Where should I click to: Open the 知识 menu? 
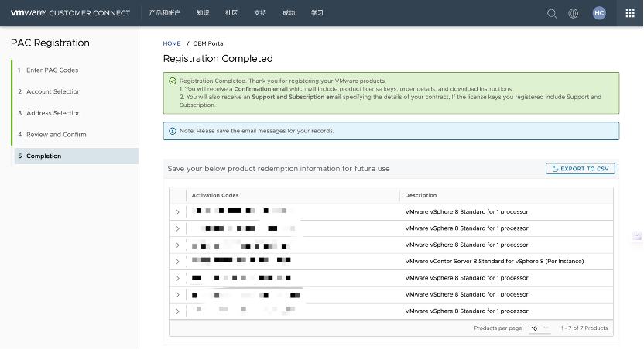pyautogui.click(x=203, y=13)
